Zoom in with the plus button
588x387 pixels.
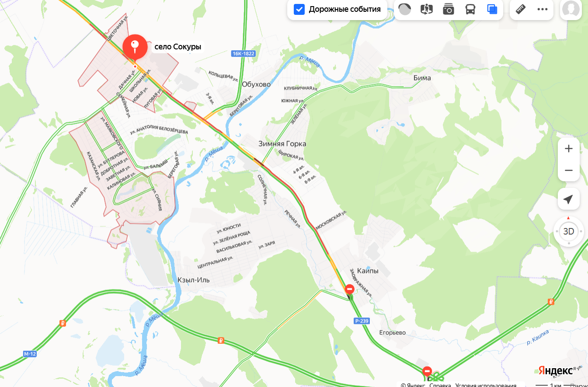tap(569, 149)
